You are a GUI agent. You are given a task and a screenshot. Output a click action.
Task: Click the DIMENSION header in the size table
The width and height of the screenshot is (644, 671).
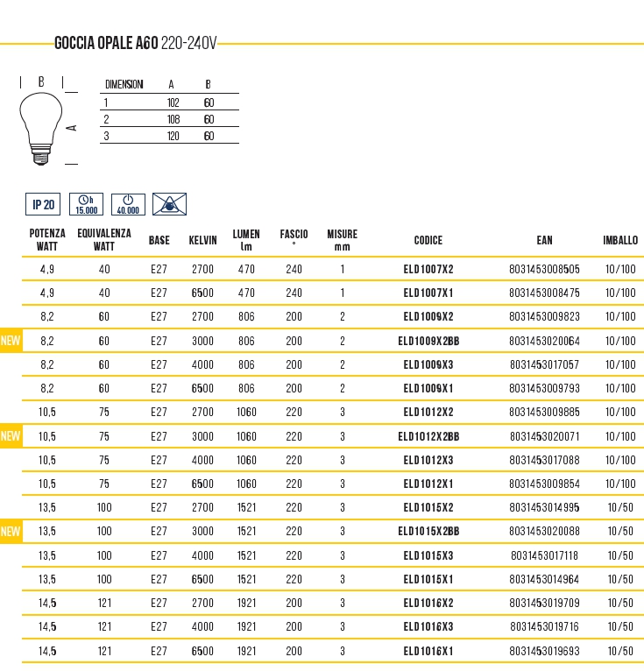click(x=124, y=85)
